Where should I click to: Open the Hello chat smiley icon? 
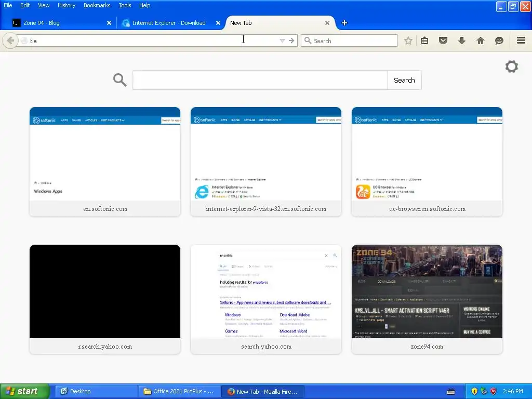(x=499, y=41)
